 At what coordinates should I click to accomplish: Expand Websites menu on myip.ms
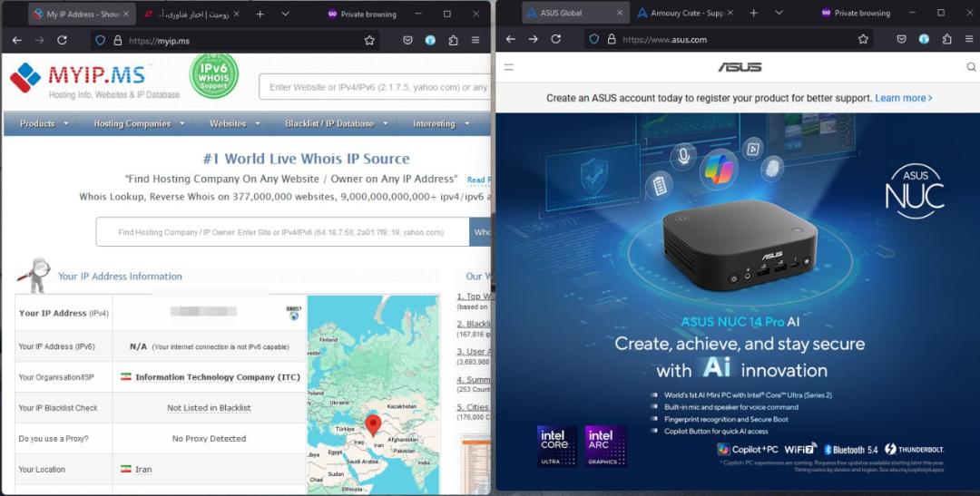tap(234, 123)
